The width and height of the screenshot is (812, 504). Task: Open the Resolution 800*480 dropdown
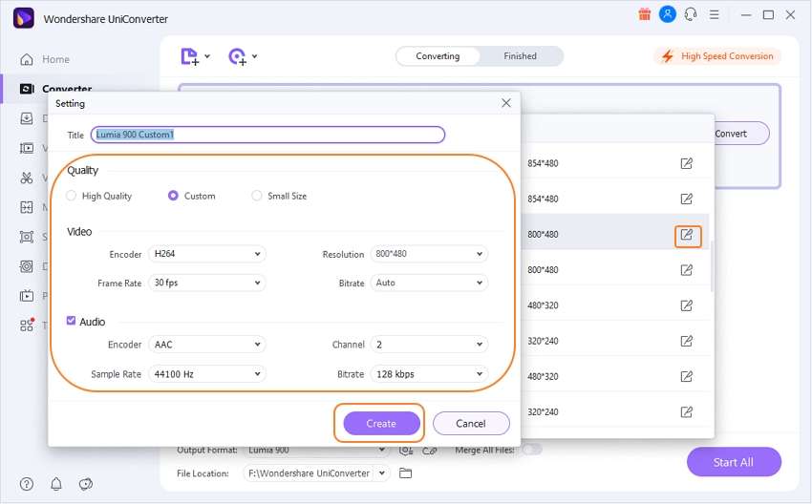point(429,254)
